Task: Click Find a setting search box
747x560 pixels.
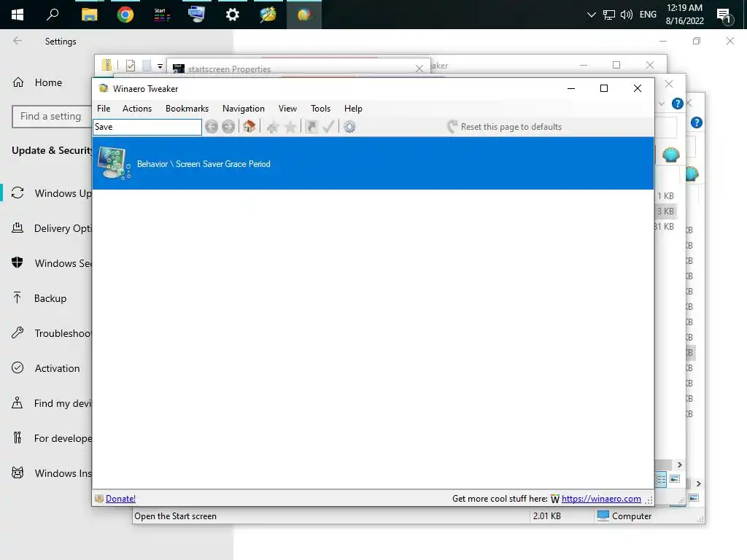Action: (x=53, y=116)
